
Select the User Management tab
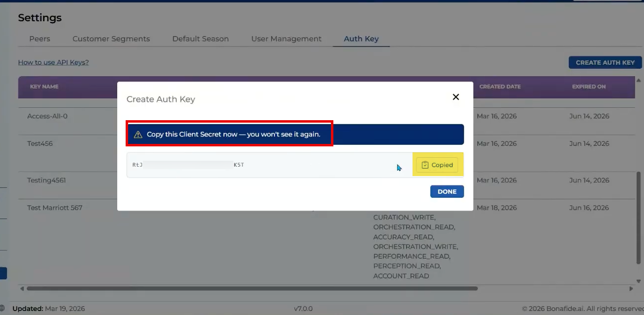pos(286,39)
